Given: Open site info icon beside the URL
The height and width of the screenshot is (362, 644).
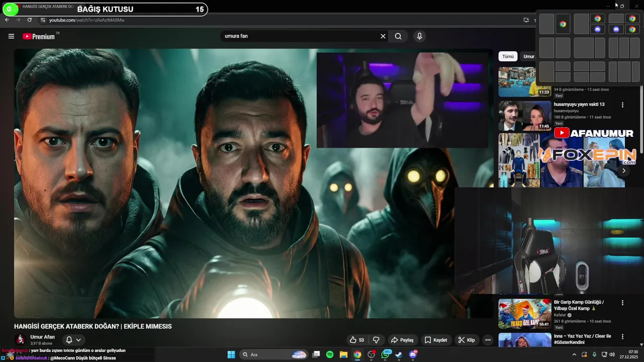Looking at the screenshot, I should [x=43, y=20].
